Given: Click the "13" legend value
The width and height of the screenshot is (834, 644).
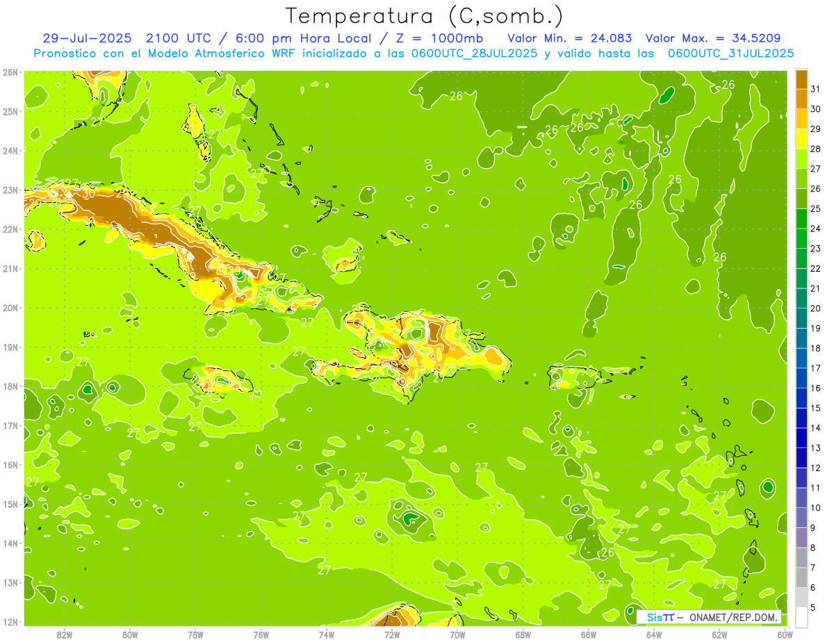Looking at the screenshot, I should [x=816, y=448].
